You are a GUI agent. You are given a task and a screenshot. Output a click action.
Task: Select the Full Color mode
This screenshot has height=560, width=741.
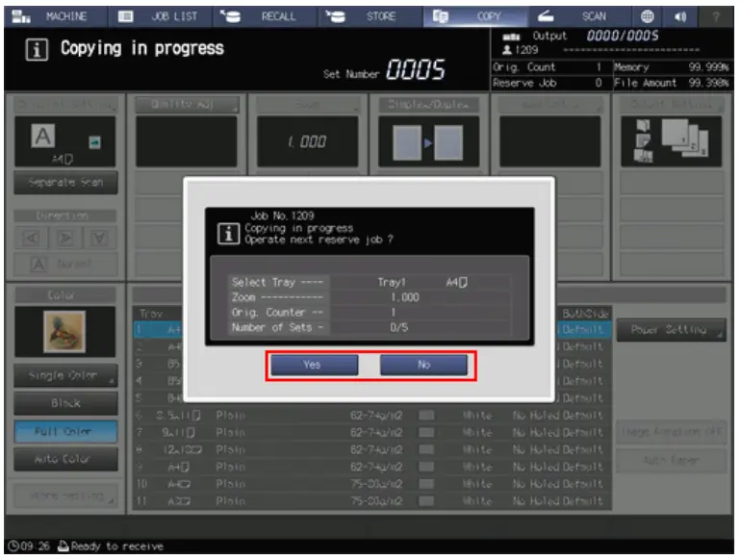click(x=65, y=431)
